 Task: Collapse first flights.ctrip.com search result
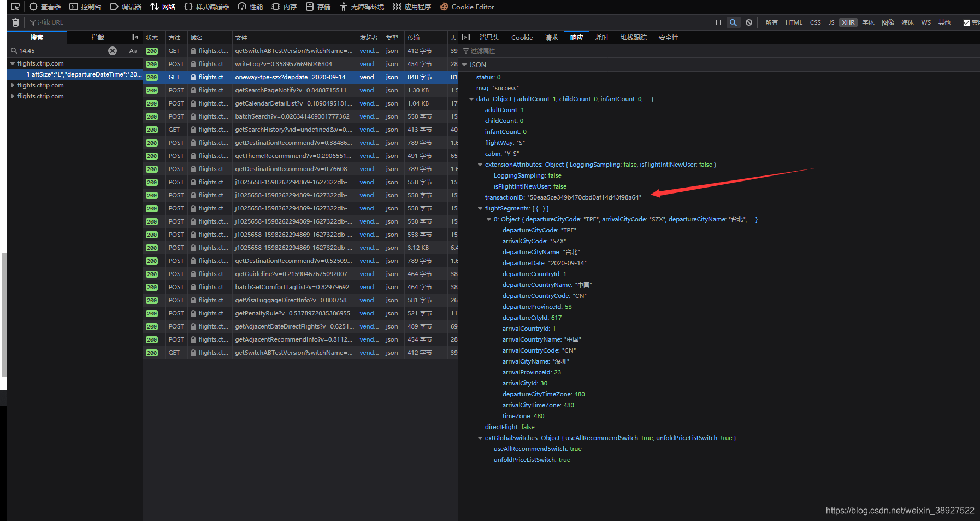point(13,63)
